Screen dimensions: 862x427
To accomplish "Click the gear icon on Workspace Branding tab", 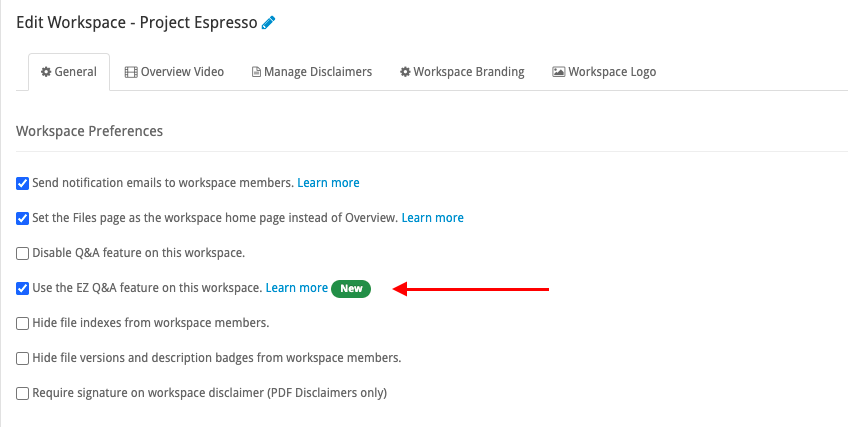I will 405,72.
